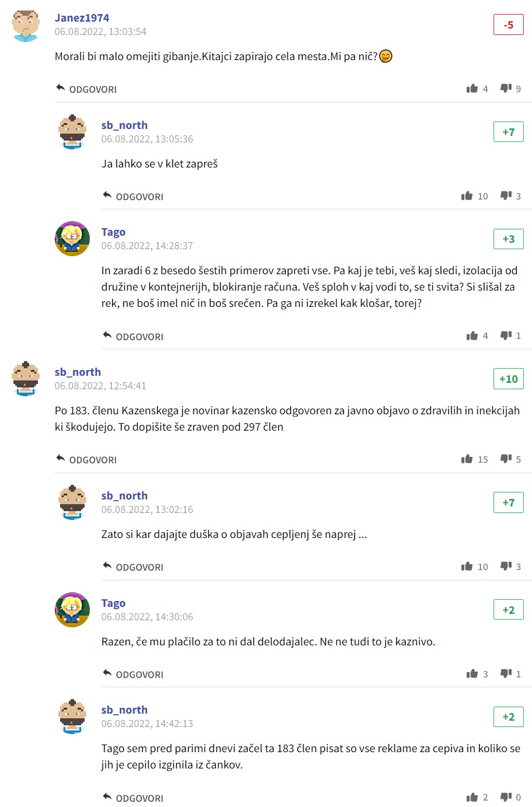The width and height of the screenshot is (532, 807).
Task: Thumbs down Tago's 14:28:37 reply
Action: pyautogui.click(x=506, y=336)
